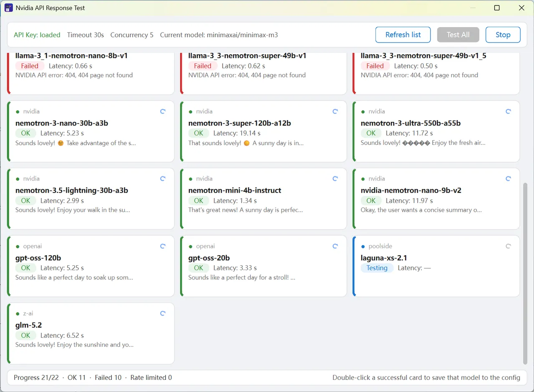
Task: Stop the running test
Action: (503, 35)
